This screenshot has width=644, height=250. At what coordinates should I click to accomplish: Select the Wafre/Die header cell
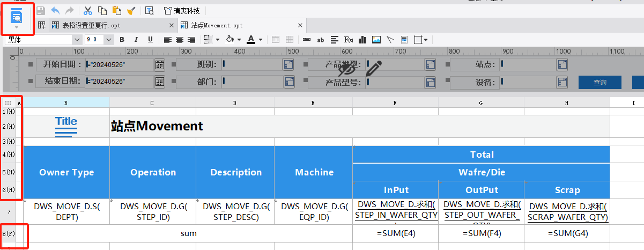pyautogui.click(x=482, y=172)
